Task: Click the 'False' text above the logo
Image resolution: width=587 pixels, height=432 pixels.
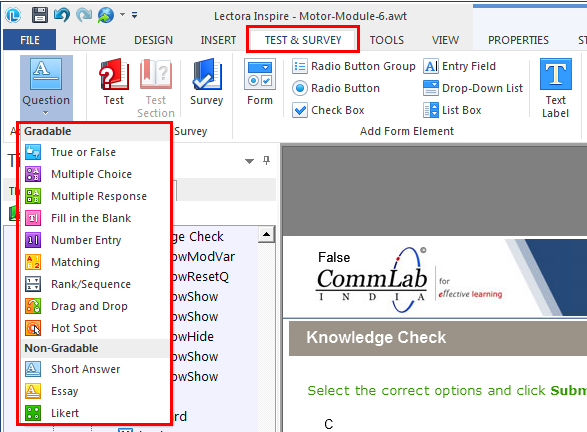Action: tap(334, 258)
